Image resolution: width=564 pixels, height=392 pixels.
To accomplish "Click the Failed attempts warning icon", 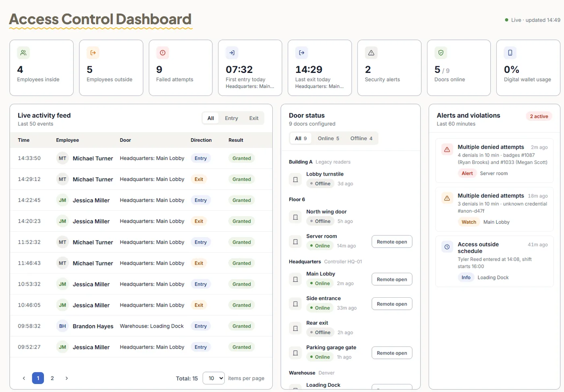I will [163, 53].
